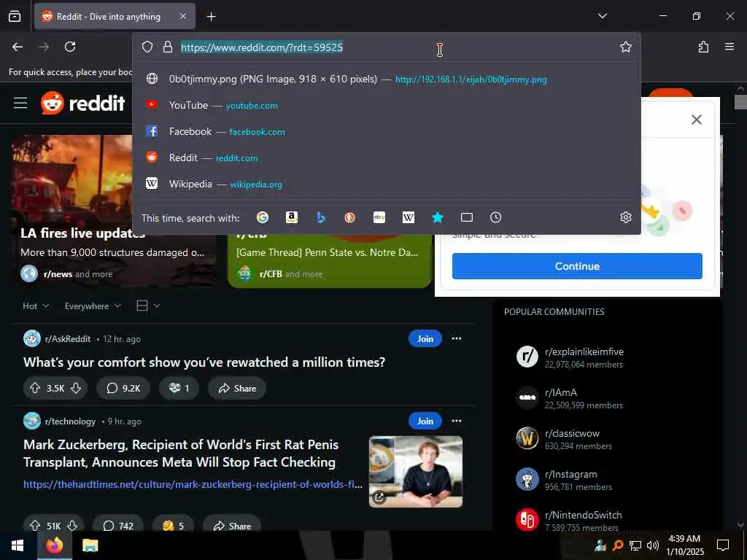Screen dimensions: 747x560
Task: Open the Extensions puzzle icon
Action: pyautogui.click(x=703, y=47)
